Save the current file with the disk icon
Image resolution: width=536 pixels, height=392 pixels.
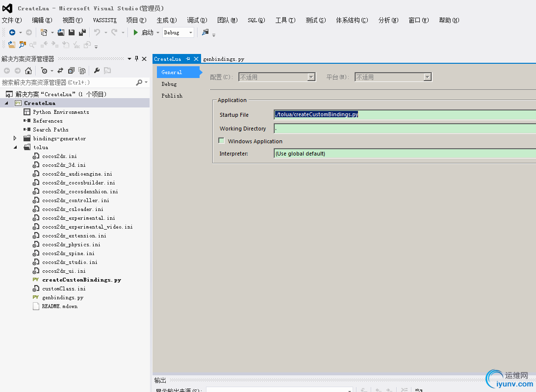coord(72,32)
